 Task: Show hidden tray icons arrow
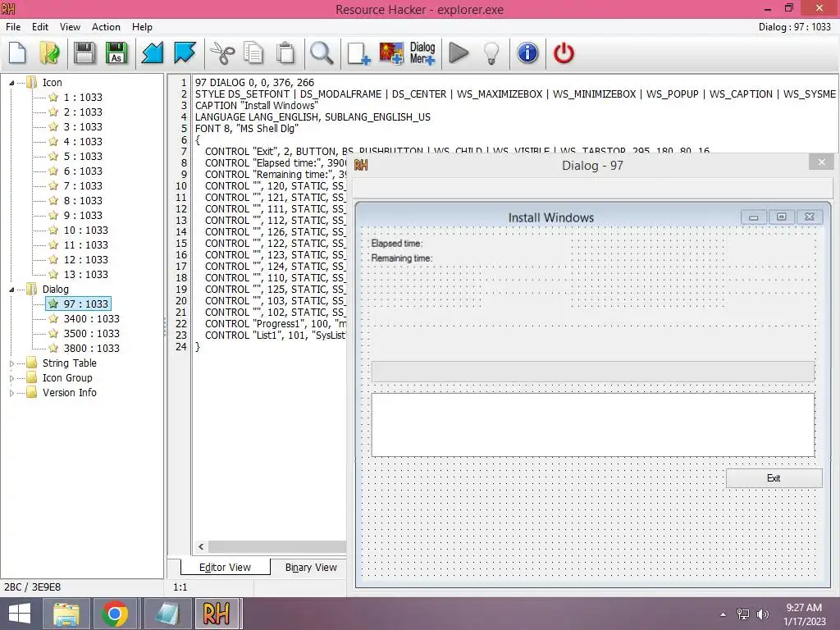point(724,614)
